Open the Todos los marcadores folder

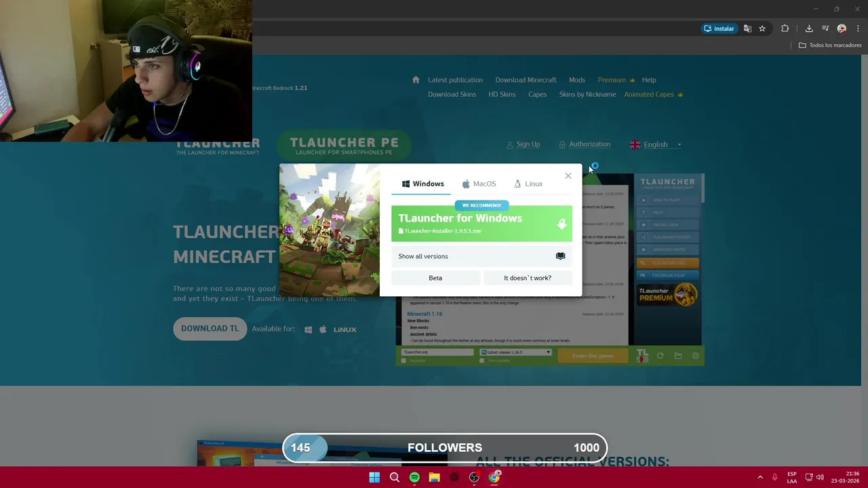830,45
